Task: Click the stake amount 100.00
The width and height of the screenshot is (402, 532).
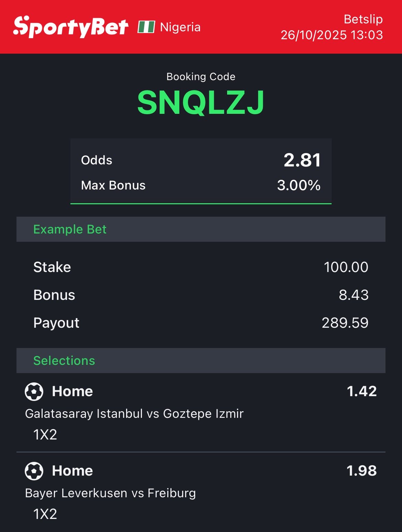Action: [346, 267]
